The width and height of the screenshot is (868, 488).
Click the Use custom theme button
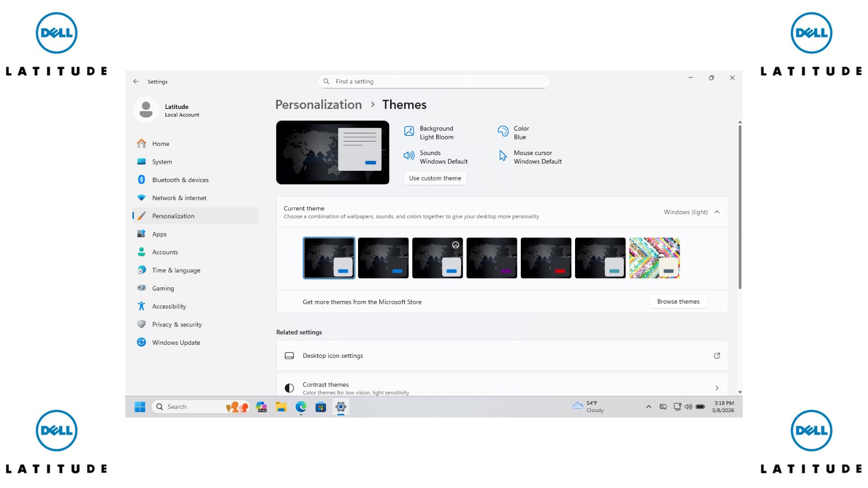[x=435, y=178]
